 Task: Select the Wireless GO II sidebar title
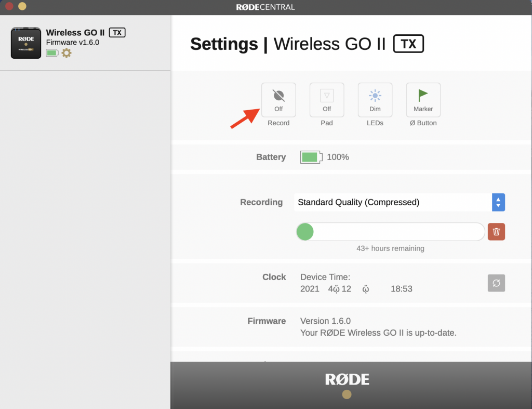75,33
